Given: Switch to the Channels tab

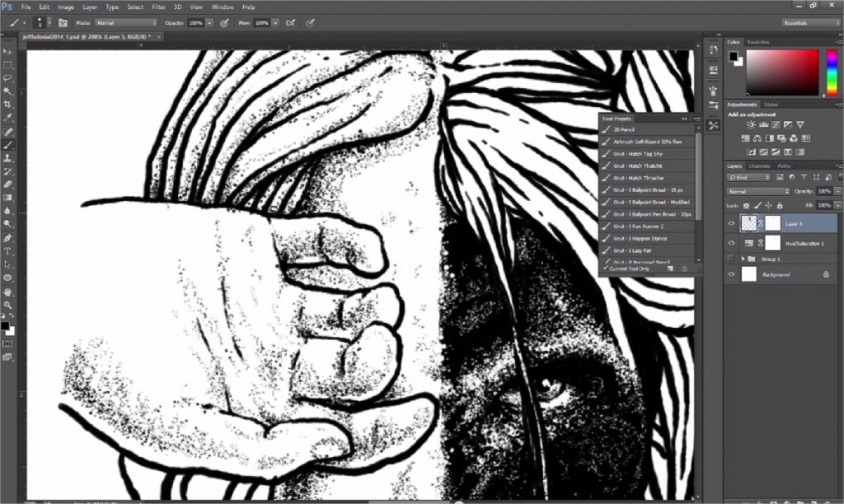Looking at the screenshot, I should (x=759, y=166).
